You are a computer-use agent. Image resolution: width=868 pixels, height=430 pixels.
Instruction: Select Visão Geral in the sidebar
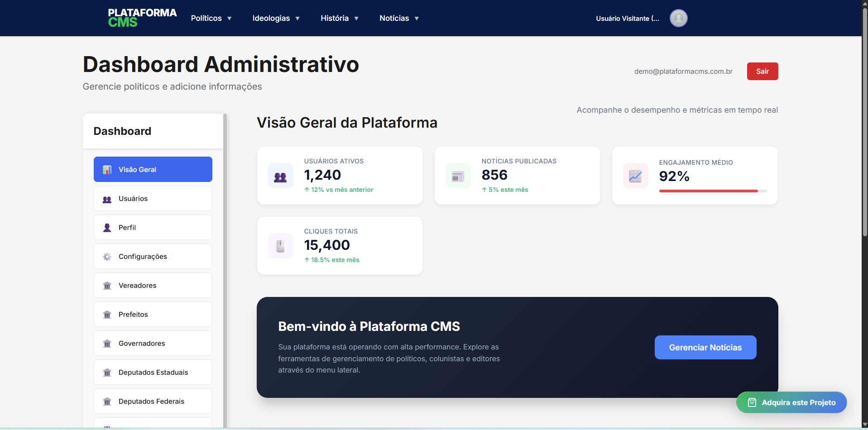tap(153, 169)
